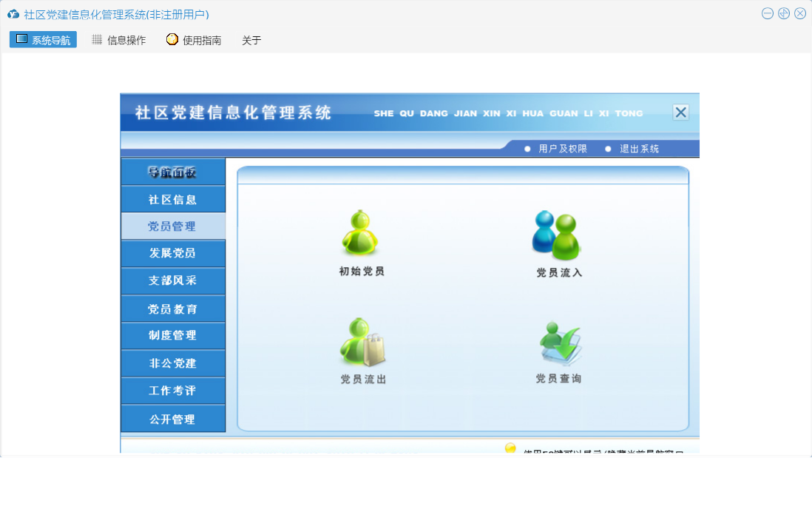Screen dimensions: 812x532
Task: Click the 党员流入 label text
Action: coord(559,272)
